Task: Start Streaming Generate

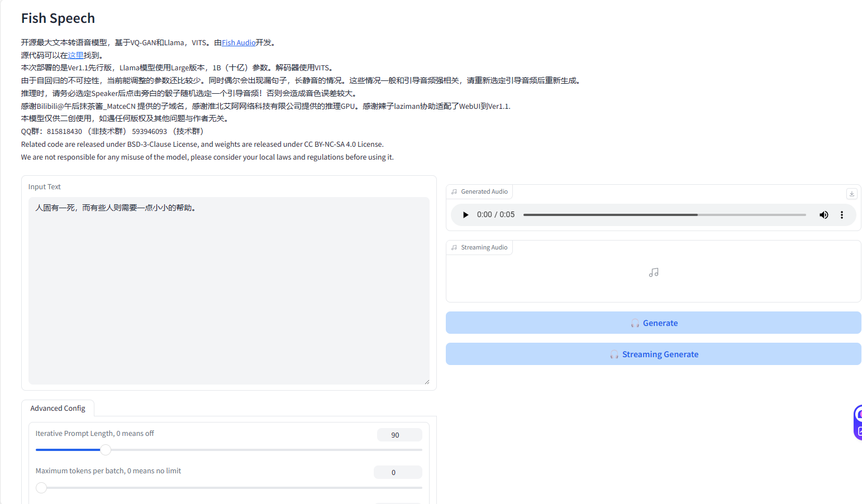Action: click(x=660, y=354)
